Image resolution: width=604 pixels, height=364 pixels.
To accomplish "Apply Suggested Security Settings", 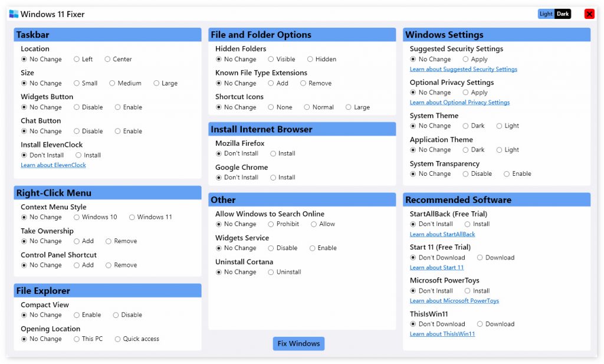I will pos(465,59).
